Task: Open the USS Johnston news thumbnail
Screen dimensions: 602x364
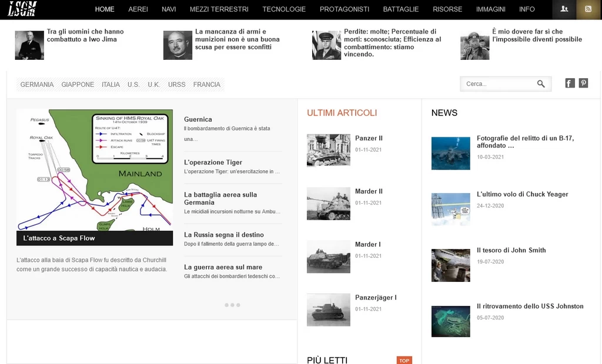Action: coord(451,321)
